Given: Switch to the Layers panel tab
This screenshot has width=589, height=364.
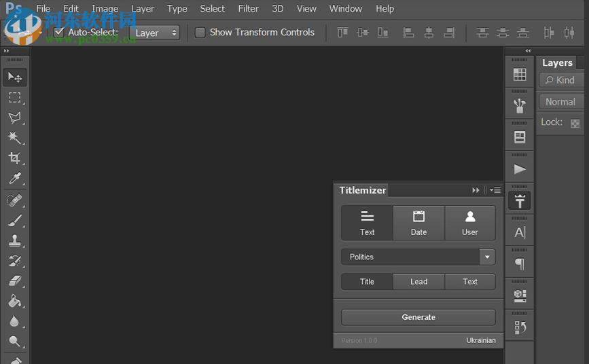Looking at the screenshot, I should click(x=557, y=62).
